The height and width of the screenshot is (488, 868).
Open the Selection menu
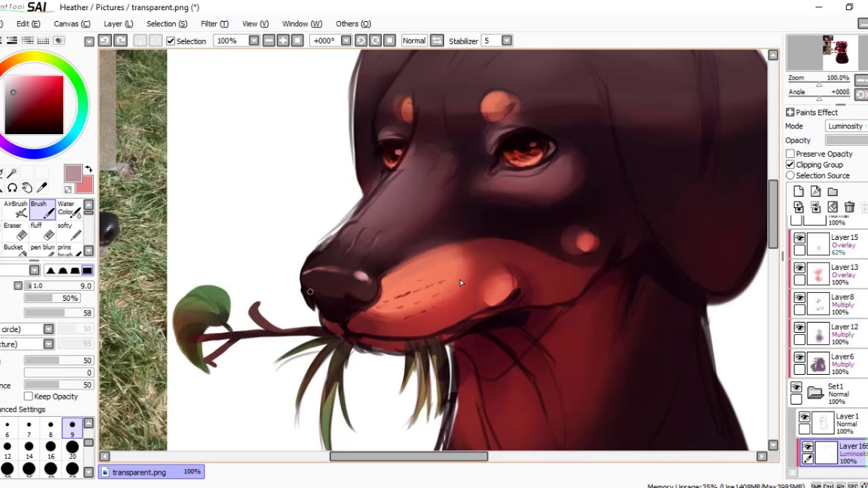[x=167, y=24]
